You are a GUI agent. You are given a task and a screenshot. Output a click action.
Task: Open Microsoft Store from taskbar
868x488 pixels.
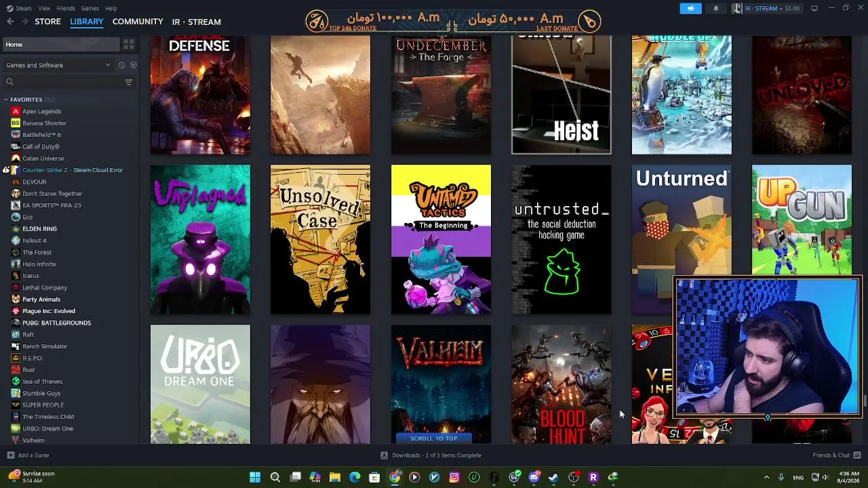click(374, 477)
